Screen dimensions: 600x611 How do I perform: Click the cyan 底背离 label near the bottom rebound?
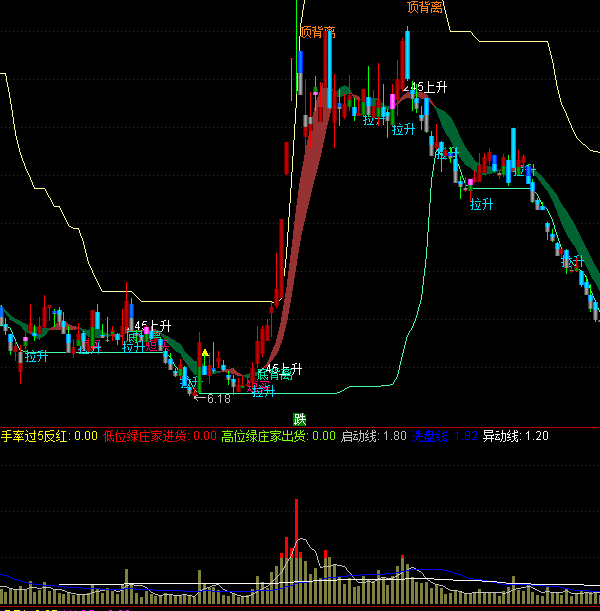273,376
